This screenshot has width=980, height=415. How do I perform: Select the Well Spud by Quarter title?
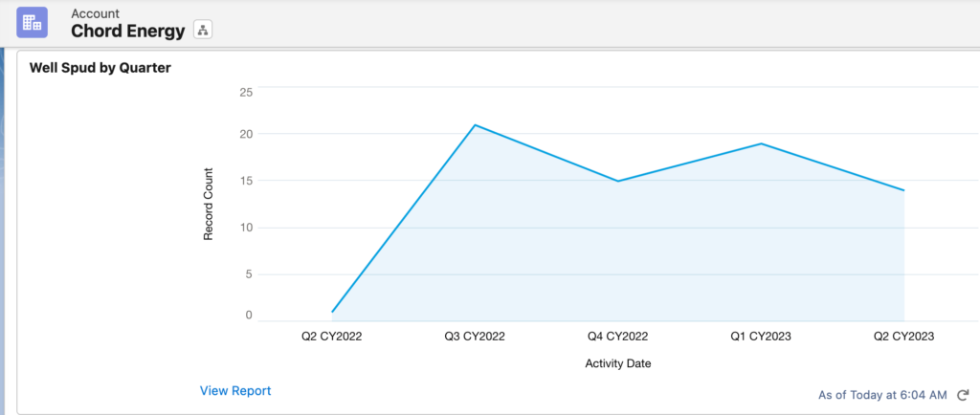(100, 68)
